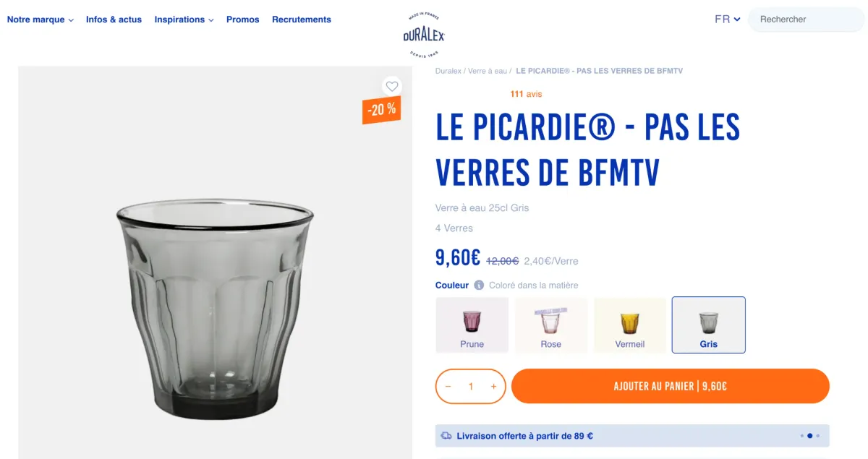The image size is (868, 459).
Task: Click the Duralex logo
Action: (x=424, y=34)
